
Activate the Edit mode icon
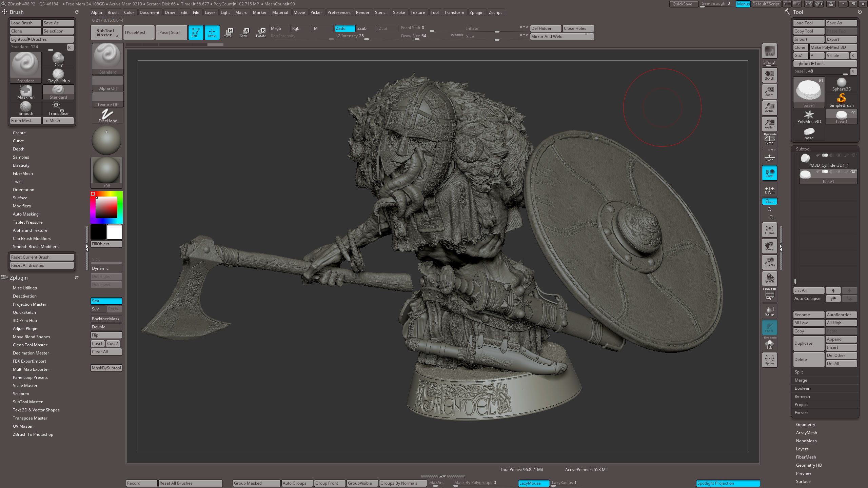coord(196,32)
